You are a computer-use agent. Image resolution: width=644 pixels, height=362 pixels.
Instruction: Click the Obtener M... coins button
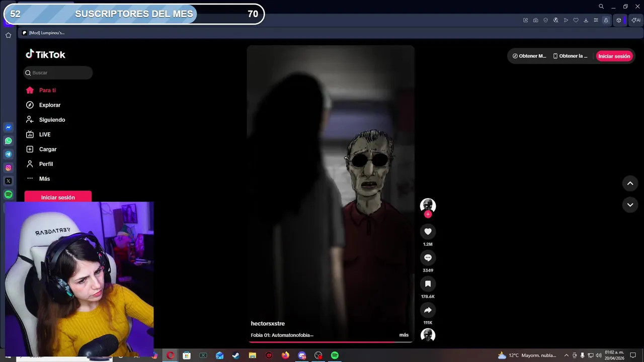click(x=529, y=56)
